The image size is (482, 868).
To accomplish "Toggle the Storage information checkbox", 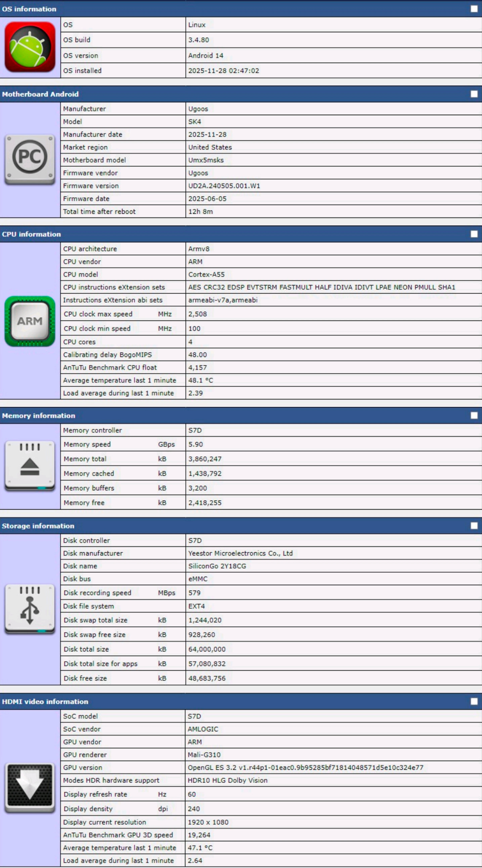I will click(474, 526).
